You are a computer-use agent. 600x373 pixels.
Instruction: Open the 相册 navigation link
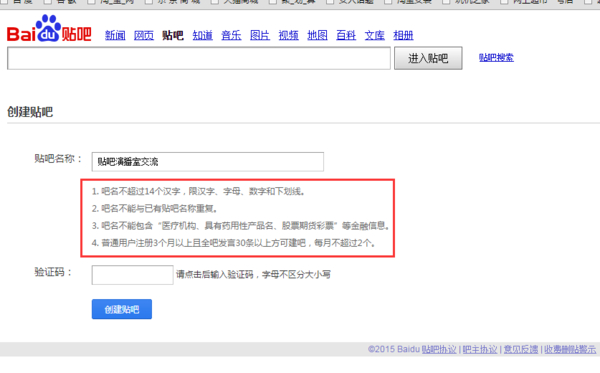(x=403, y=36)
